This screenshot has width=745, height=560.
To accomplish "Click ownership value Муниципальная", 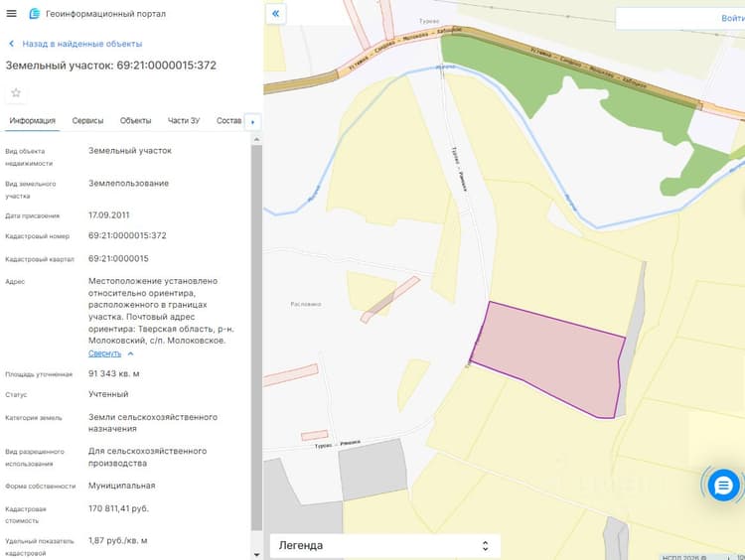I will (x=121, y=486).
